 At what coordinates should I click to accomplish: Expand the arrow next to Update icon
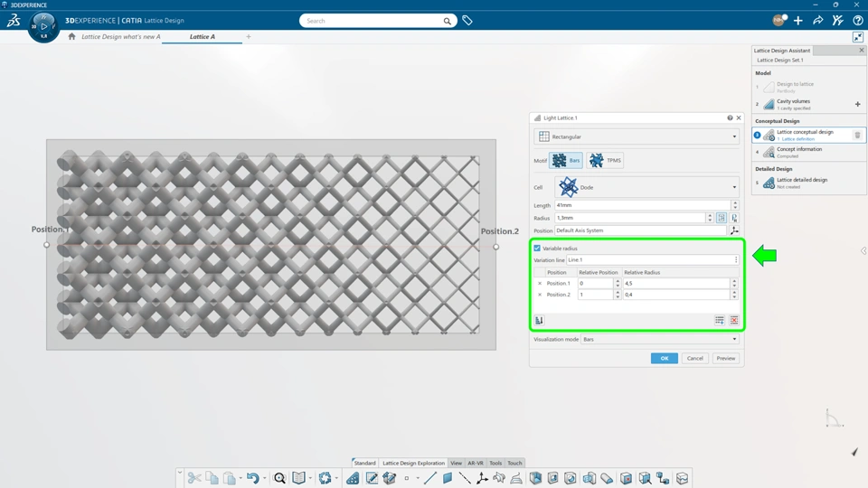coord(336,479)
